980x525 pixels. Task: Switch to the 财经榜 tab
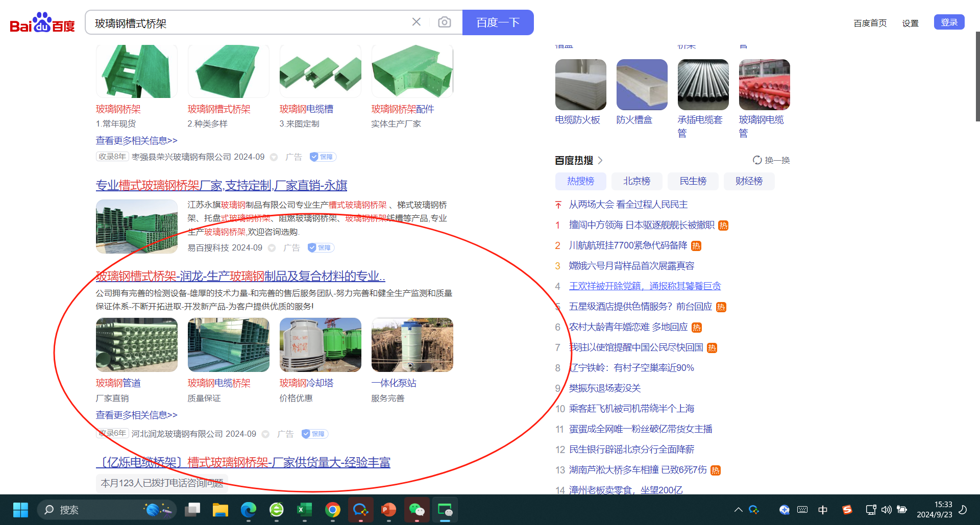(749, 181)
